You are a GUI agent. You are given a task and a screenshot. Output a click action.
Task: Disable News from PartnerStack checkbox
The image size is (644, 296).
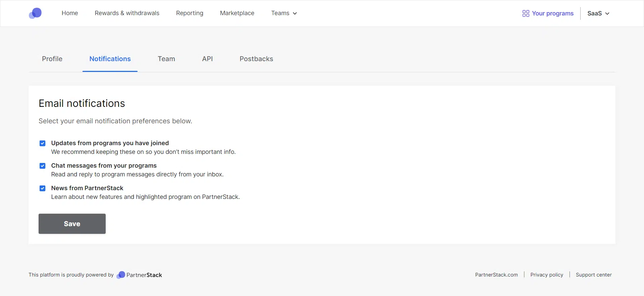[x=43, y=188]
